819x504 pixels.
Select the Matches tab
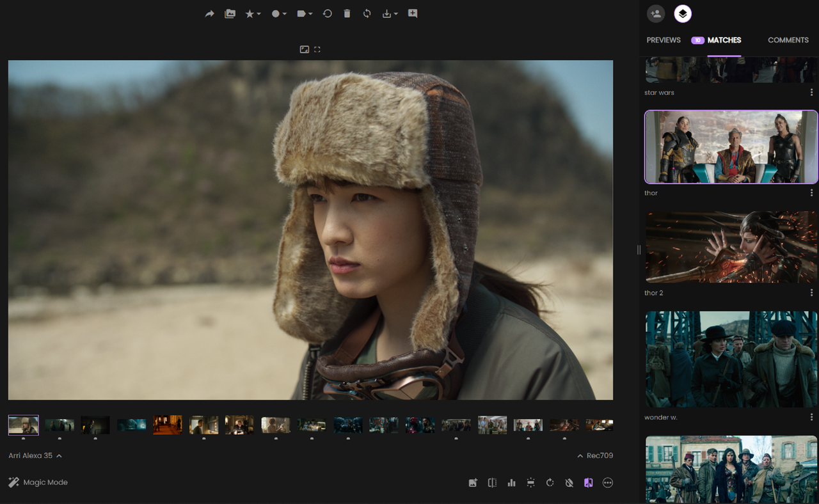click(x=724, y=40)
